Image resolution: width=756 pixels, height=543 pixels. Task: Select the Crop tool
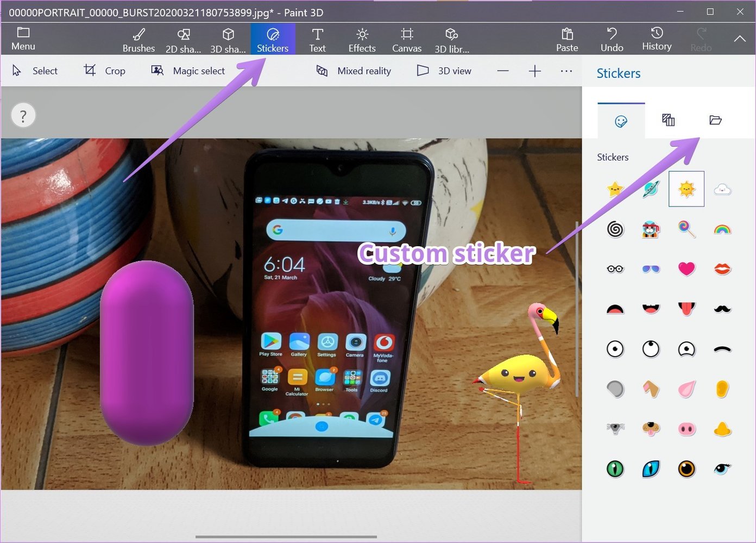(104, 71)
